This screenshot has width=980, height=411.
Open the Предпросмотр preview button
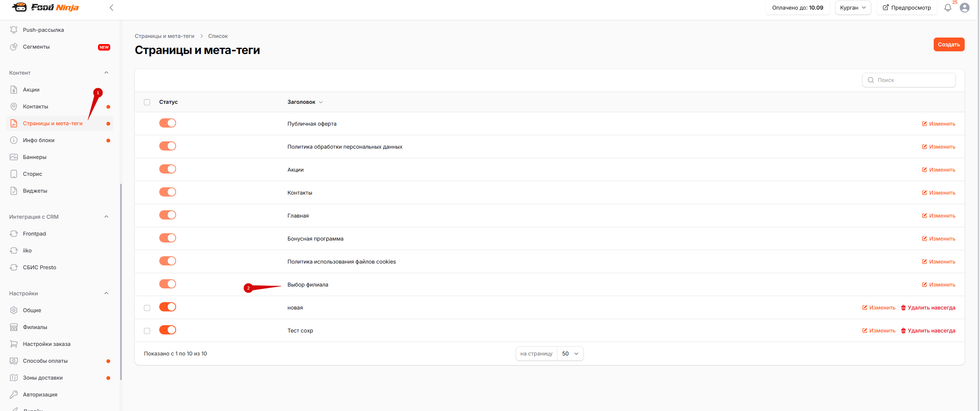(x=906, y=8)
